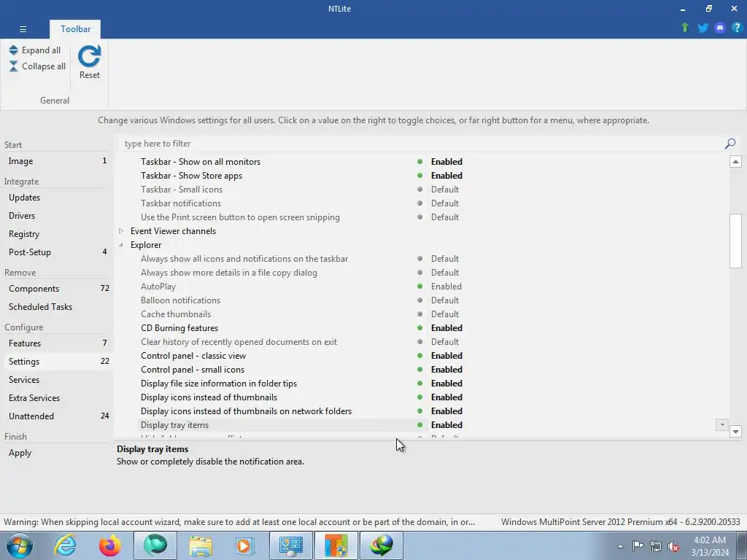This screenshot has height=560, width=747.
Task: Click the Help question mark icon
Action: point(737,28)
